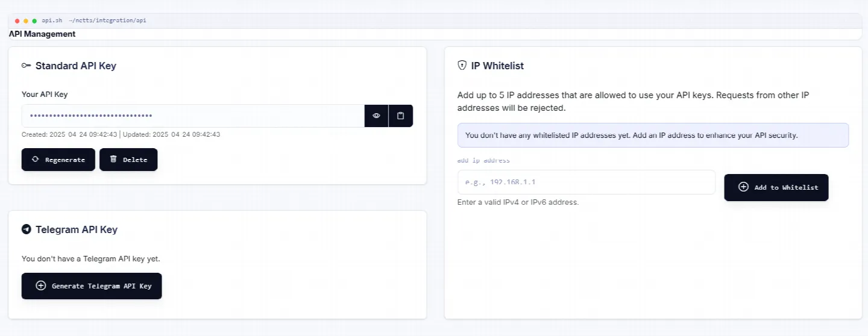The width and height of the screenshot is (868, 336).
Task: Click the yellow minimize window dot
Action: pos(26,20)
